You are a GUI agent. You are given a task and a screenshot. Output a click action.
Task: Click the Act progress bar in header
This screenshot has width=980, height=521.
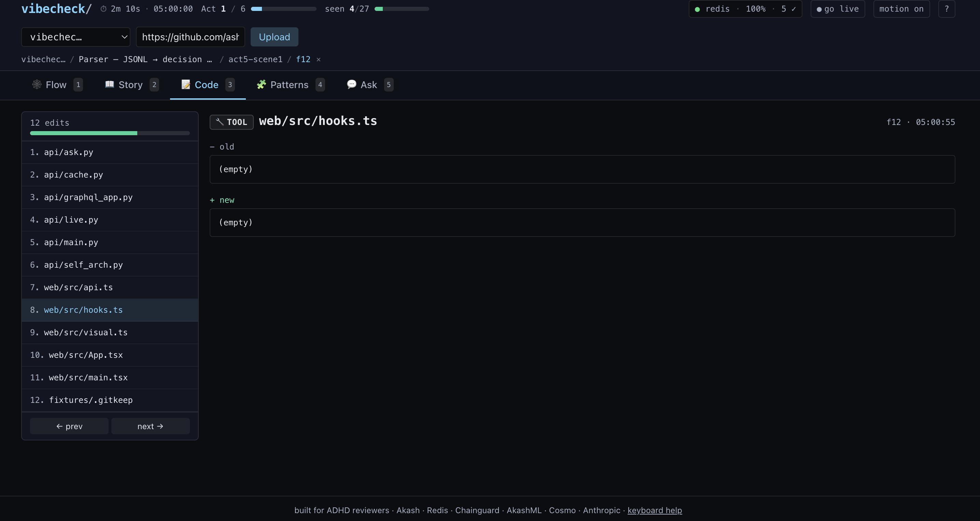(x=283, y=9)
